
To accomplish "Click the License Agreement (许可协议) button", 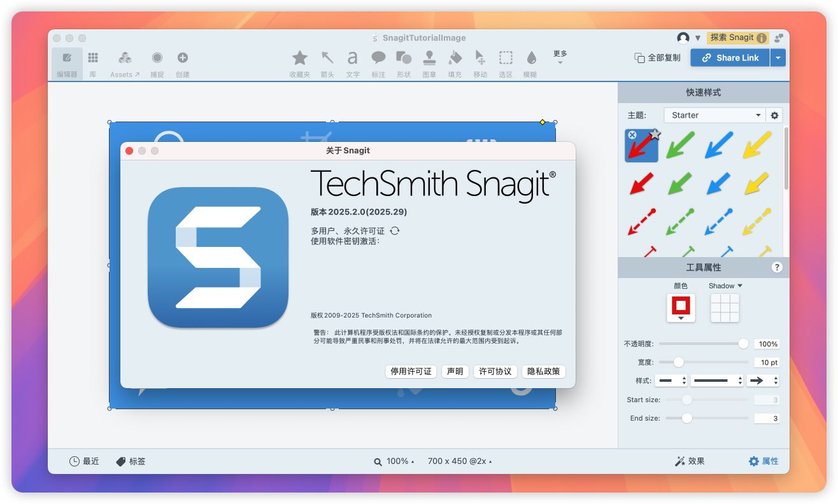I will [495, 371].
